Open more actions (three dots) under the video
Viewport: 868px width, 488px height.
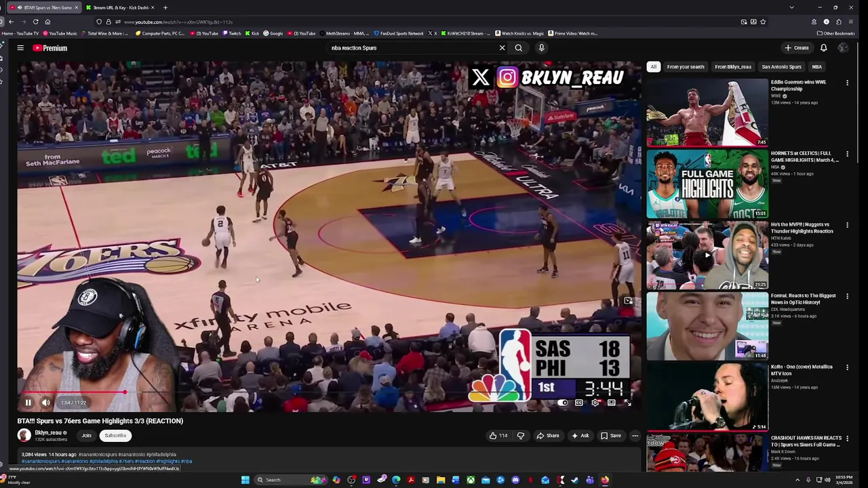coord(635,436)
